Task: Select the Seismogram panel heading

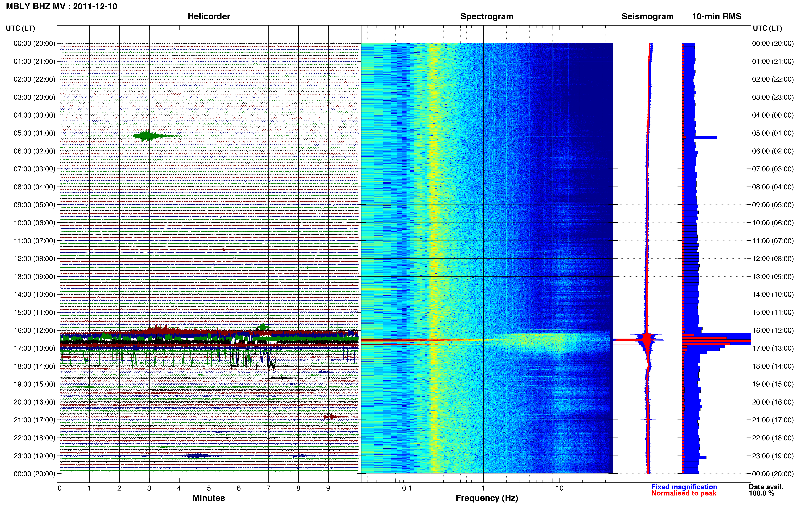Action: 648,16
